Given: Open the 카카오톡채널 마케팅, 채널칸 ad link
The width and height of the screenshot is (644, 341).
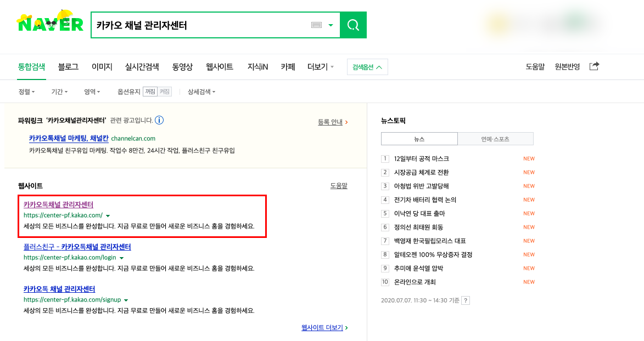Looking at the screenshot, I should pos(69,138).
